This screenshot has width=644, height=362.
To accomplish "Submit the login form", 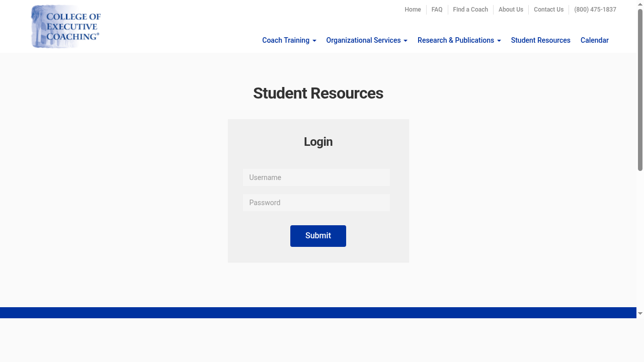I will pyautogui.click(x=318, y=236).
